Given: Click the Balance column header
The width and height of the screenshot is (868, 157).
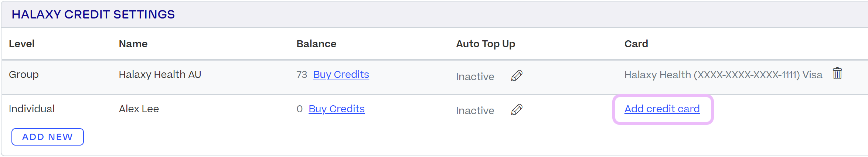Looking at the screenshot, I should coord(316,44).
